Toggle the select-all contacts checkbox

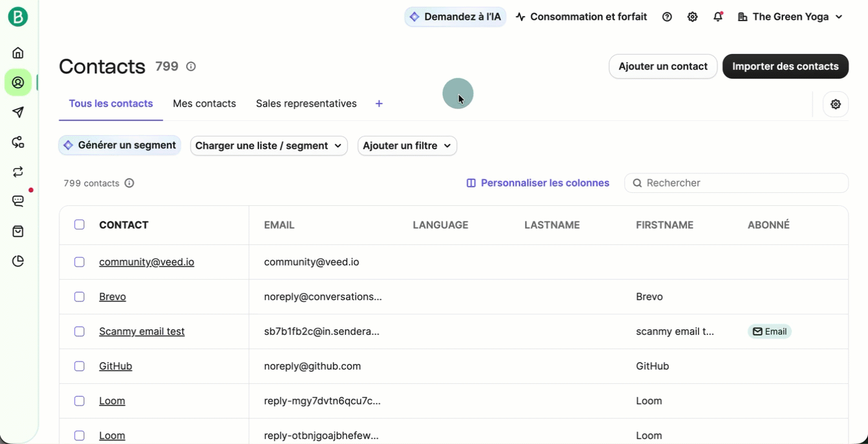(x=79, y=224)
